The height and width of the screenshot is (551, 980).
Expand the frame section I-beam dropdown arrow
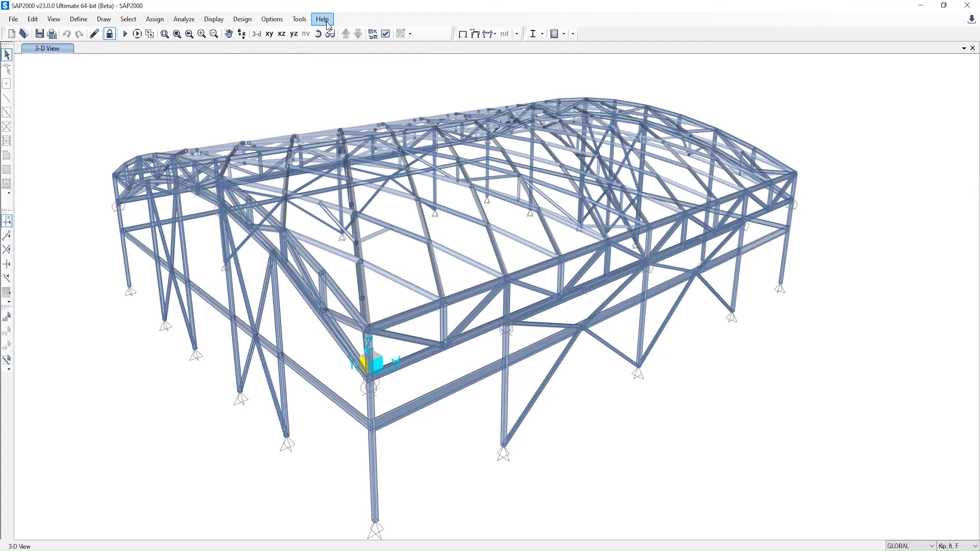coord(542,34)
